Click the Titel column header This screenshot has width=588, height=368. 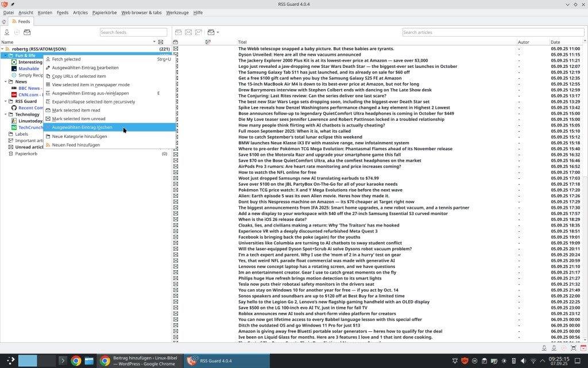(x=377, y=42)
